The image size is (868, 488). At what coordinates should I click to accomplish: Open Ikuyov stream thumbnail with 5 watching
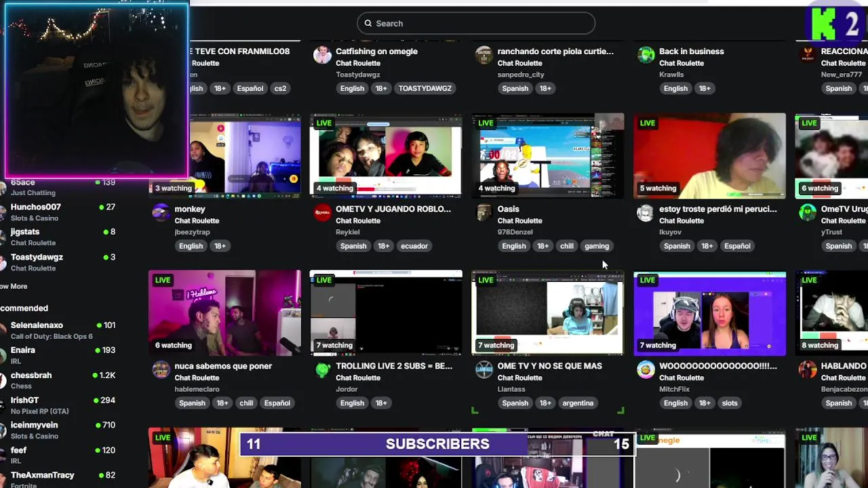[x=709, y=156]
